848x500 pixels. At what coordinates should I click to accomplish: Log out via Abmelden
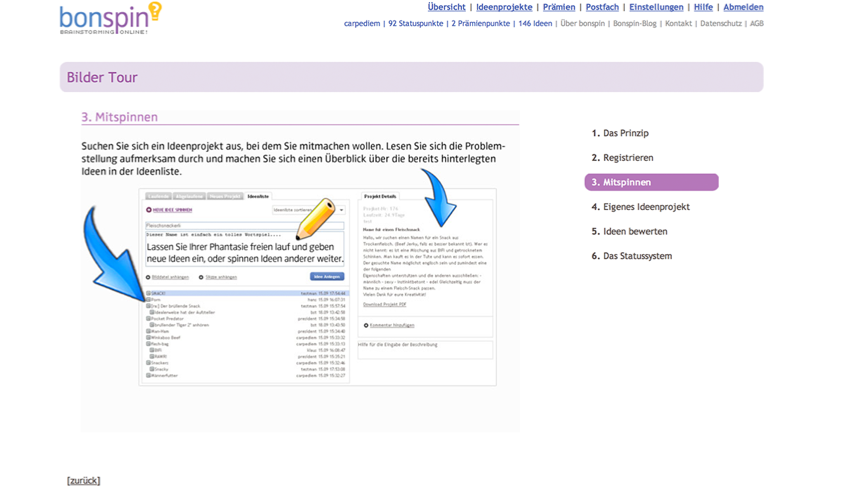pyautogui.click(x=743, y=7)
